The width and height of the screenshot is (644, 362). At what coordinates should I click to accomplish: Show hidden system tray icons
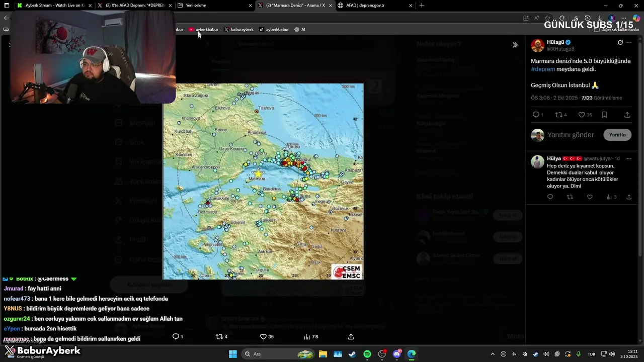pyautogui.click(x=493, y=354)
